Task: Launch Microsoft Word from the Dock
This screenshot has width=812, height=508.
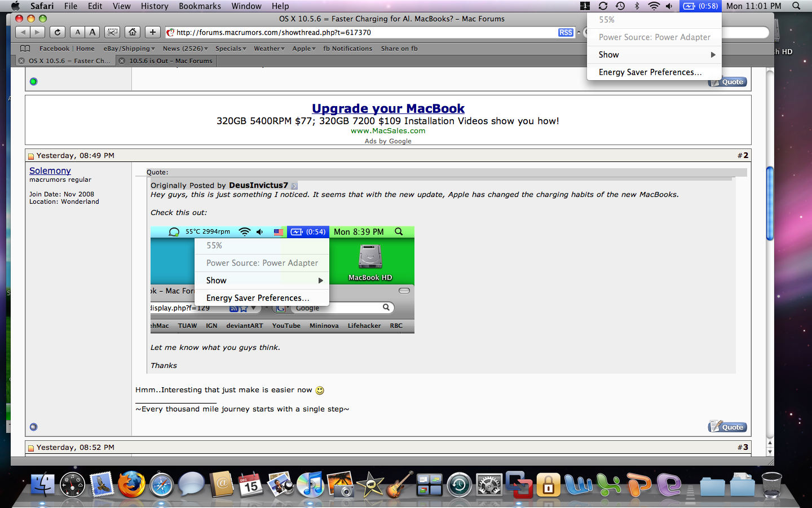Action: [x=579, y=484]
